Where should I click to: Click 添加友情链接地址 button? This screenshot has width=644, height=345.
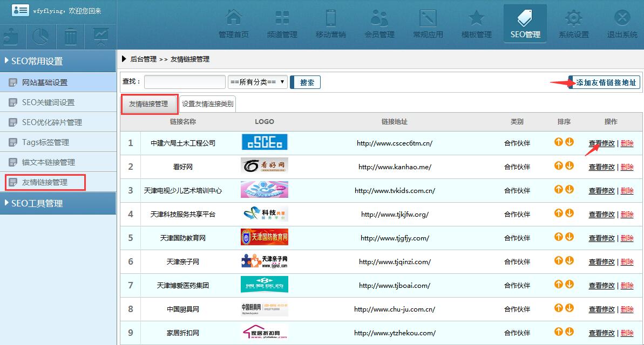[604, 82]
